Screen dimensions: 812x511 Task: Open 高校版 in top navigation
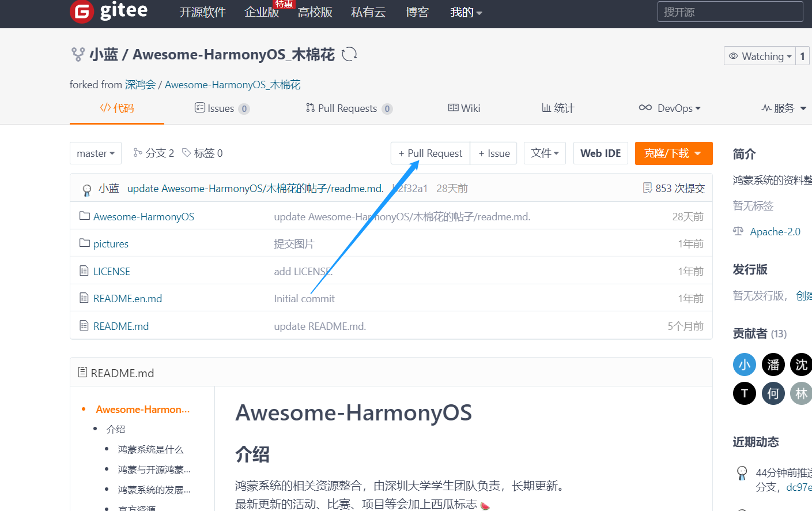[315, 12]
